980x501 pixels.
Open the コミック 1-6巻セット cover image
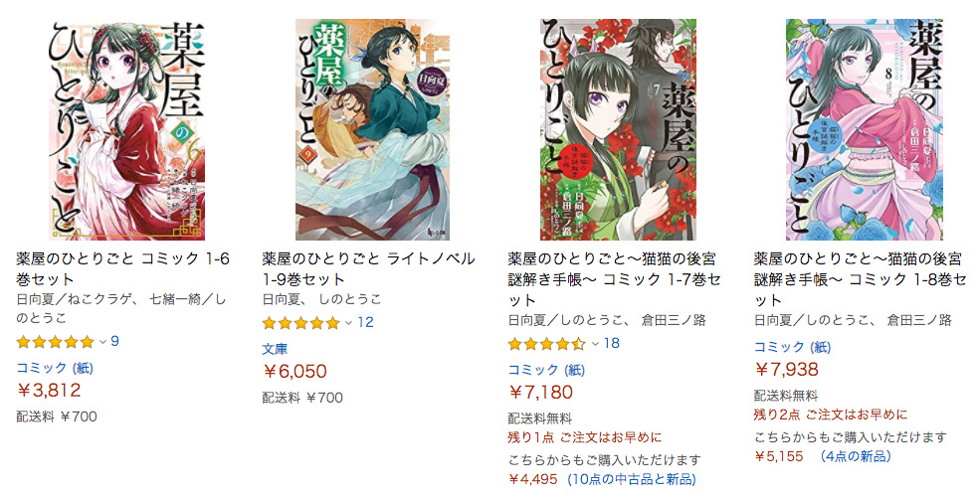click(127, 129)
